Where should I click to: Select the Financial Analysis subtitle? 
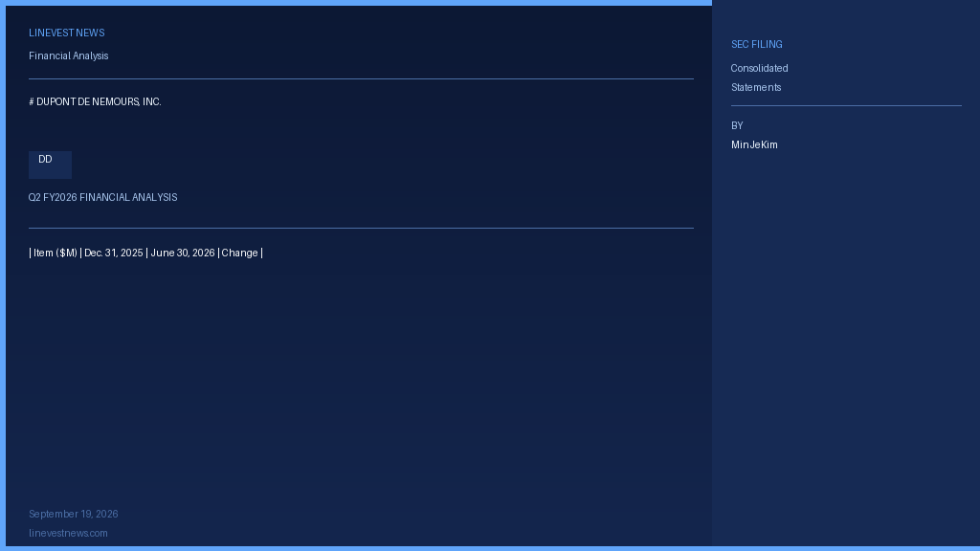69,55
